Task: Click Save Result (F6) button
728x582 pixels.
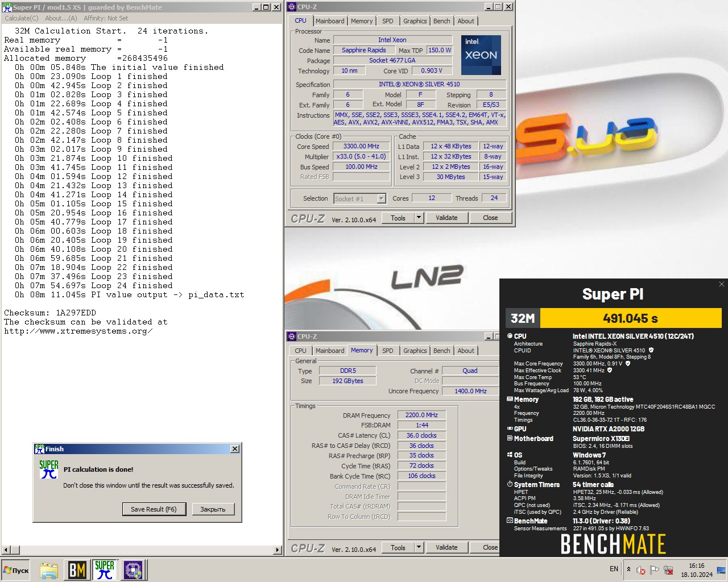Action: 154,509
